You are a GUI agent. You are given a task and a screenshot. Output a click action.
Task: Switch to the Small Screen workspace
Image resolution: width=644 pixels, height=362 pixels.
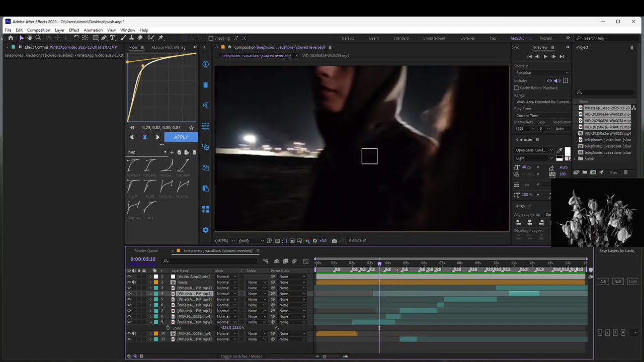434,38
